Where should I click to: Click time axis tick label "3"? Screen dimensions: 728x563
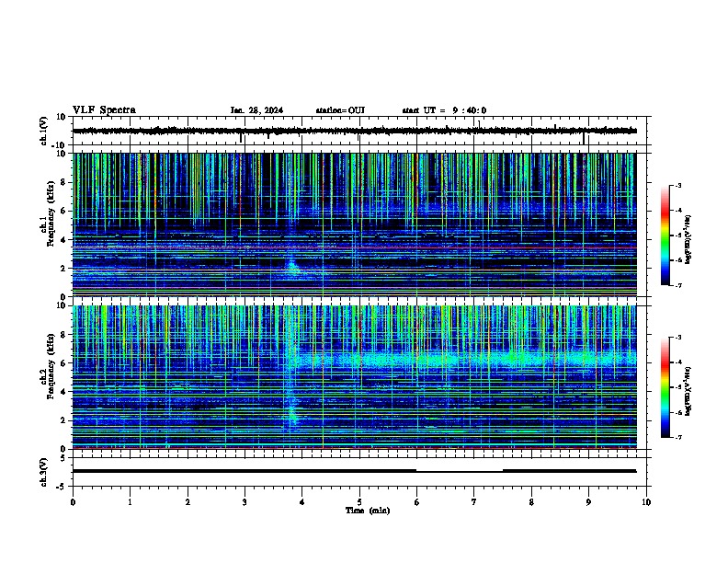pyautogui.click(x=245, y=502)
